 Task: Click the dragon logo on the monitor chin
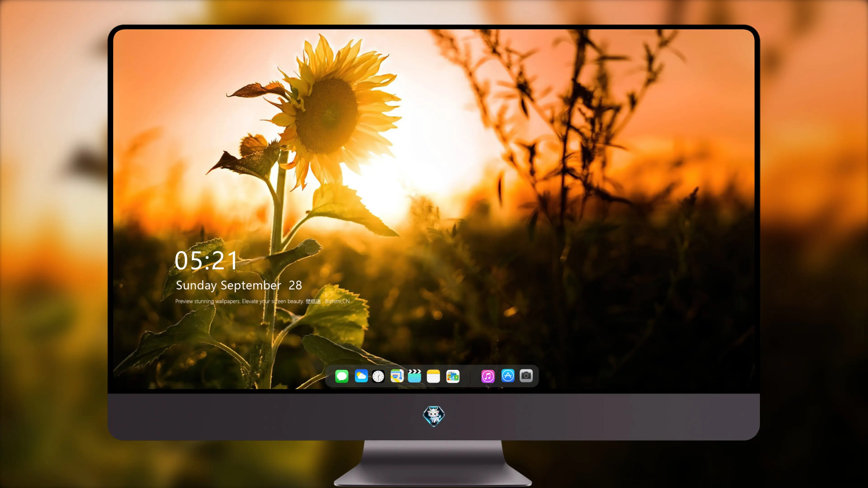pyautogui.click(x=434, y=416)
